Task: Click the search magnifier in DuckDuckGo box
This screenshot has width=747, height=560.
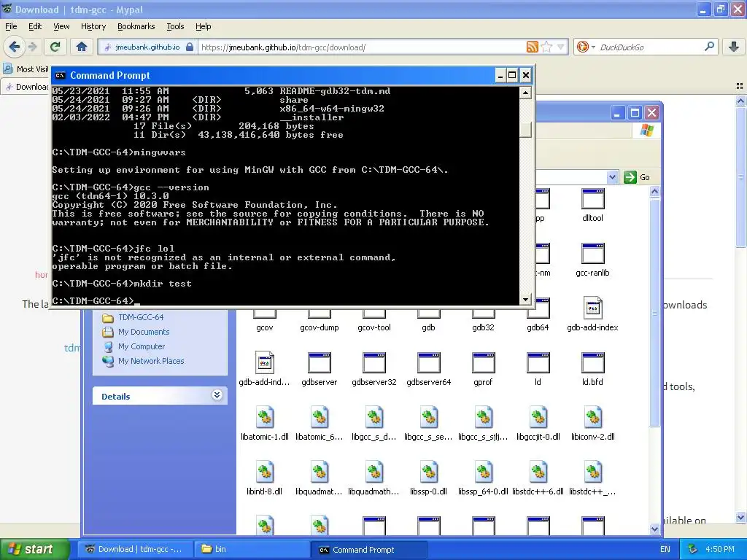Action: coord(709,47)
